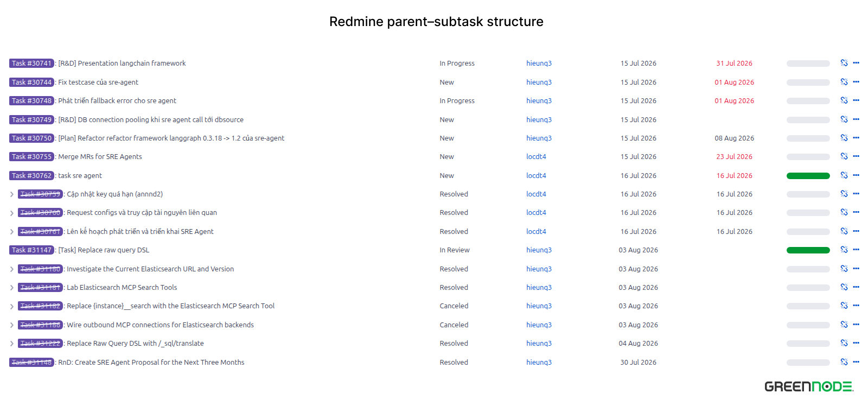The width and height of the screenshot is (868, 406).
Task: Open Task #30741 issue link
Action: 31,64
